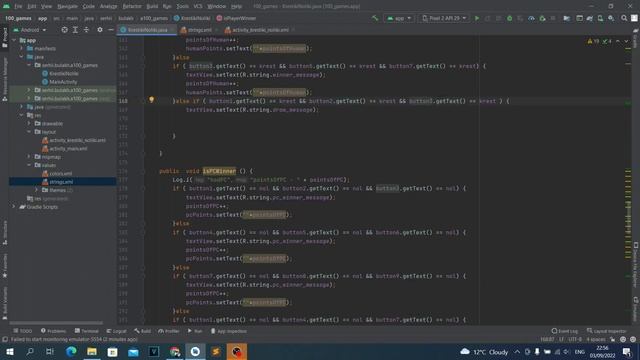Open File Explorer from the taskbar
Screen dimensions: 640x360
coord(92,351)
